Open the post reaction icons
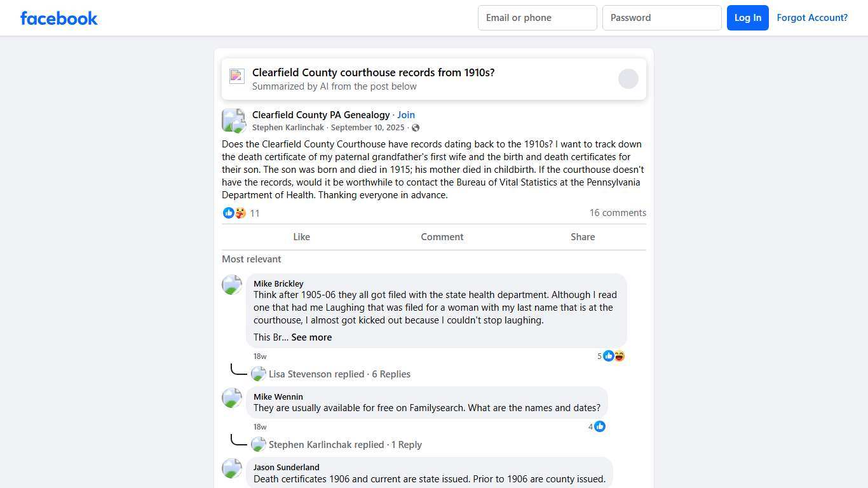Screen dimensions: 868x488 pos(234,213)
